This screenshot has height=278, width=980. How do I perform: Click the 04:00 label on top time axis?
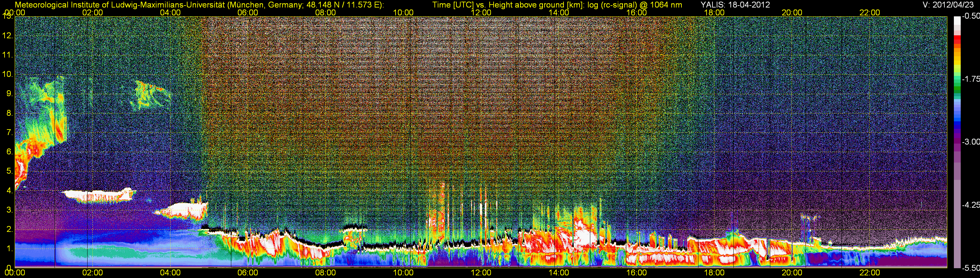click(170, 12)
